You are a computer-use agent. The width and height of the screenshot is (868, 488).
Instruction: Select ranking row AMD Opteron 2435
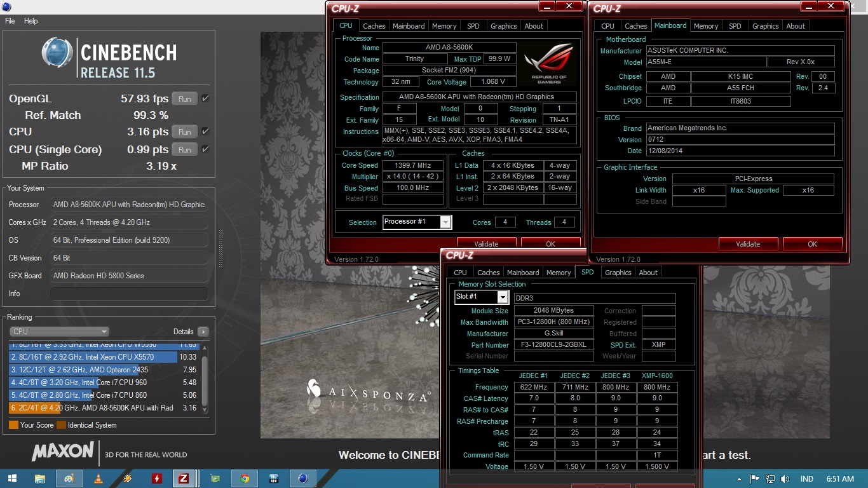coord(104,370)
